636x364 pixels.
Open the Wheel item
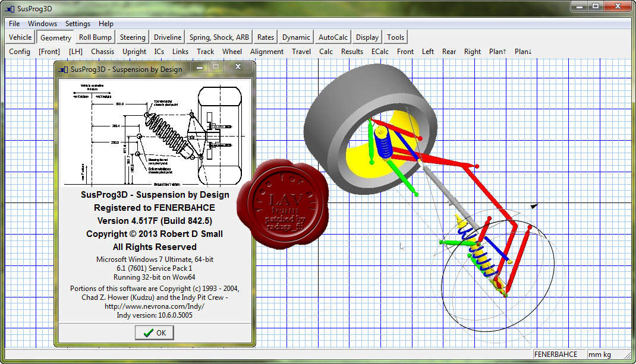coord(232,52)
